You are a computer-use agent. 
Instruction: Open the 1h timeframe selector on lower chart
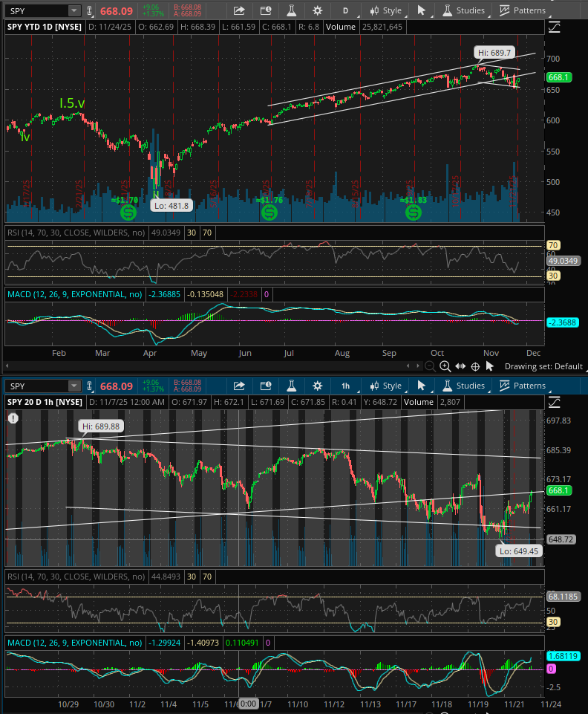[x=344, y=386]
